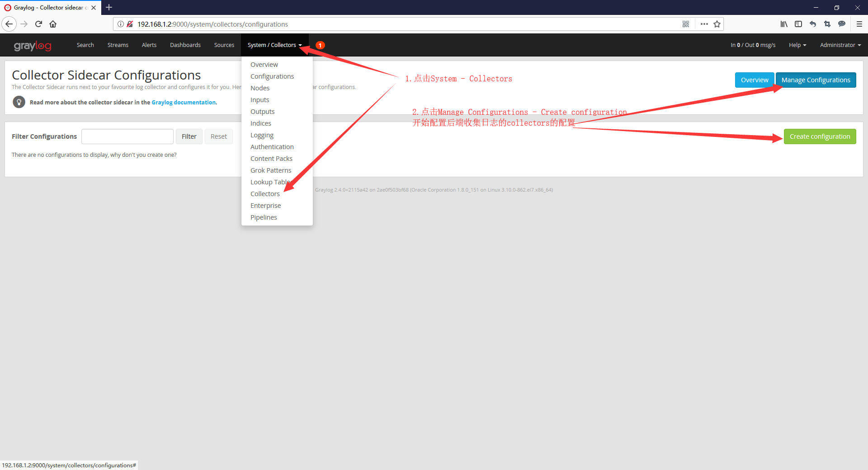Select Nodes in the System menu

click(277, 88)
